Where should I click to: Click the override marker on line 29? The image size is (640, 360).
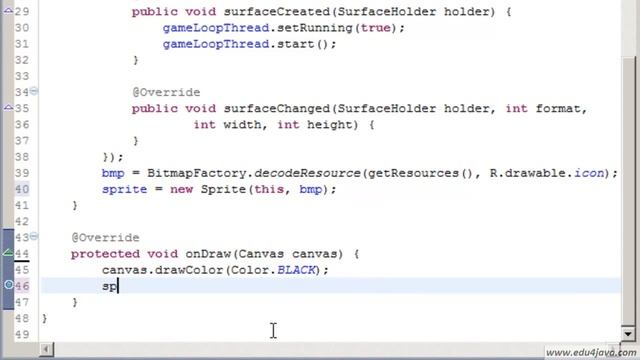tap(8, 11)
